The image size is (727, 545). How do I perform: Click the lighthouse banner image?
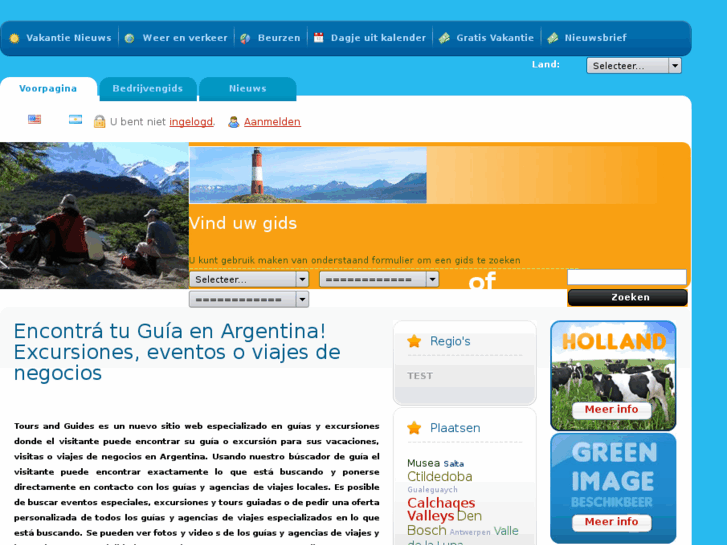pyautogui.click(x=308, y=175)
